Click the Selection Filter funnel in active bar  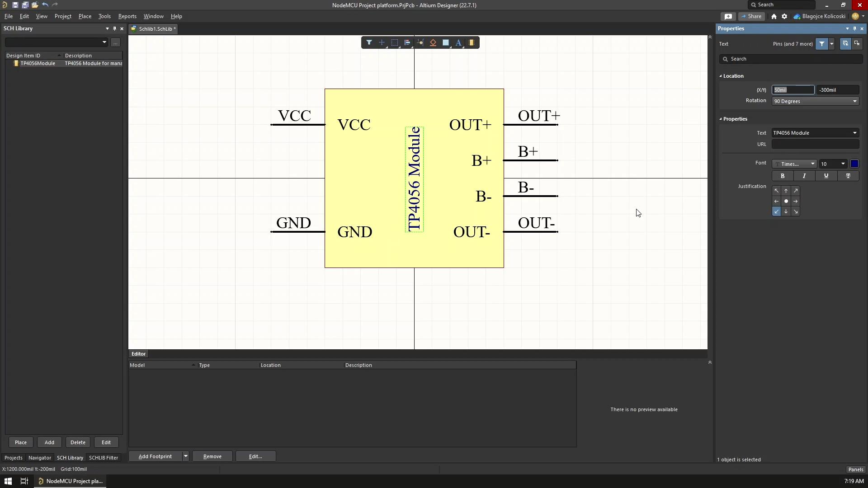(x=369, y=42)
